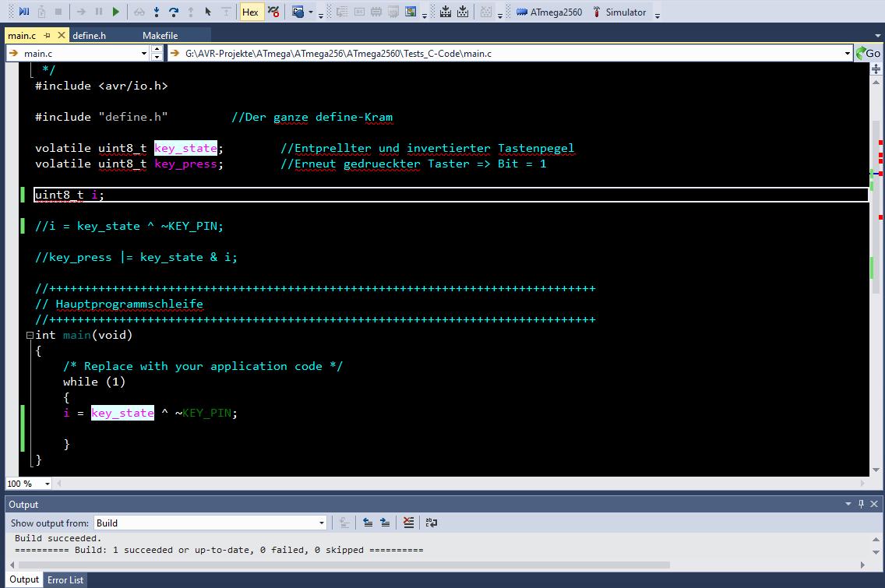Pin the main.c tab
The height and width of the screenshot is (588, 885).
pos(48,36)
